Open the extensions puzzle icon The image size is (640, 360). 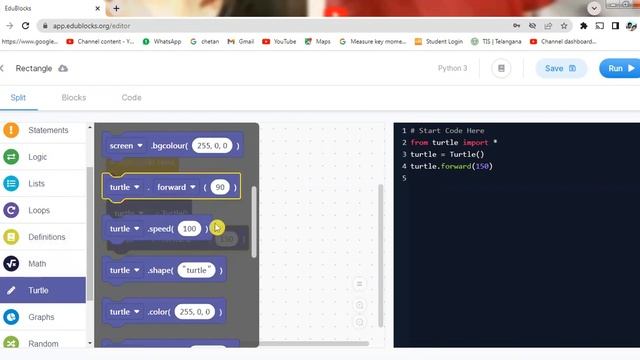(x=584, y=26)
